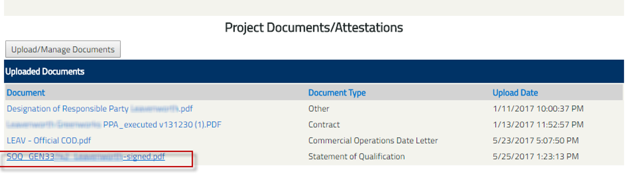Select the 5/25/2017 1:23:13 PM date cell
This screenshot has height=174, width=644.
(x=536, y=156)
